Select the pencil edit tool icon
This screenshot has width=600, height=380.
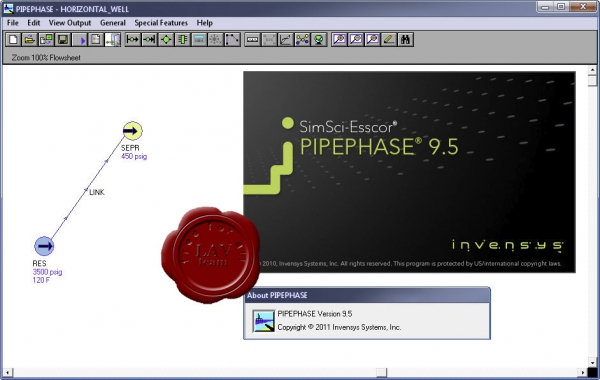[389, 39]
